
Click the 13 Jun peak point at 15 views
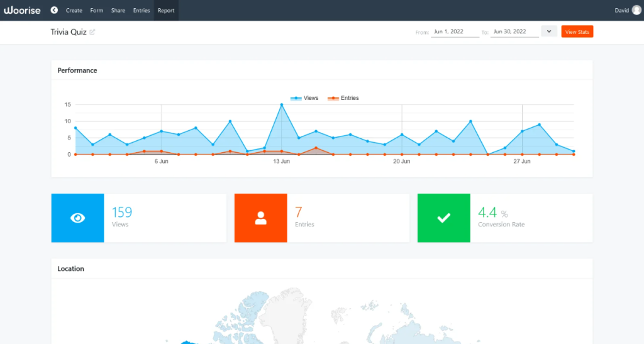282,104
